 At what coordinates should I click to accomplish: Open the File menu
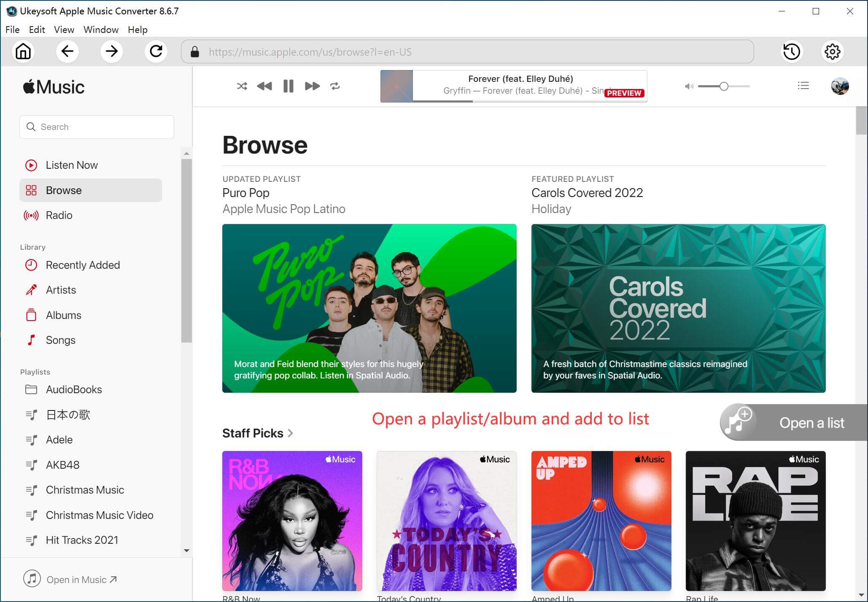(x=13, y=29)
